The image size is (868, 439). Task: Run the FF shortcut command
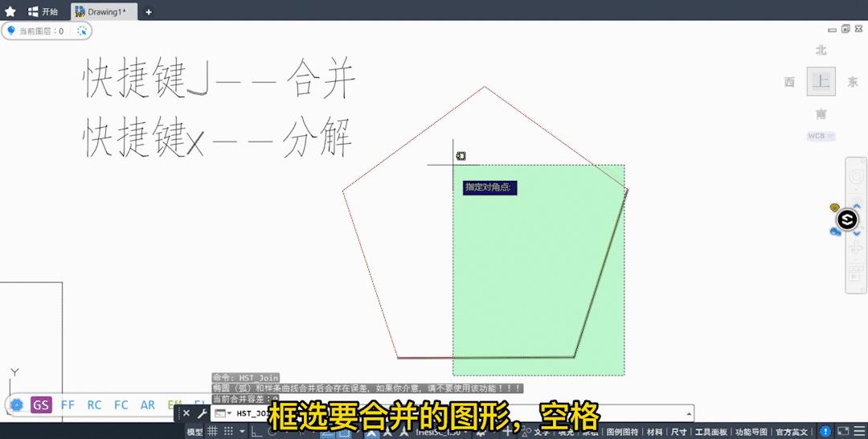click(68, 404)
